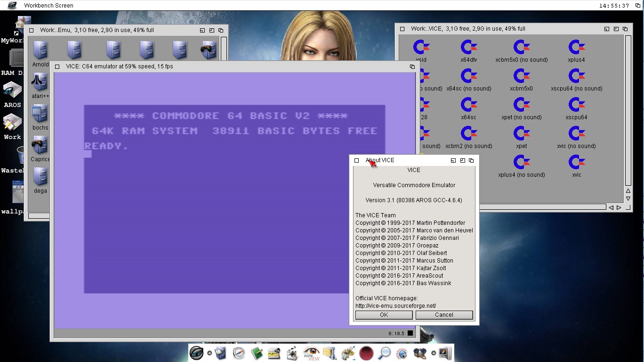This screenshot has width=644, height=362.
Task: Click the Version 3.1 text line
Action: 414,200
